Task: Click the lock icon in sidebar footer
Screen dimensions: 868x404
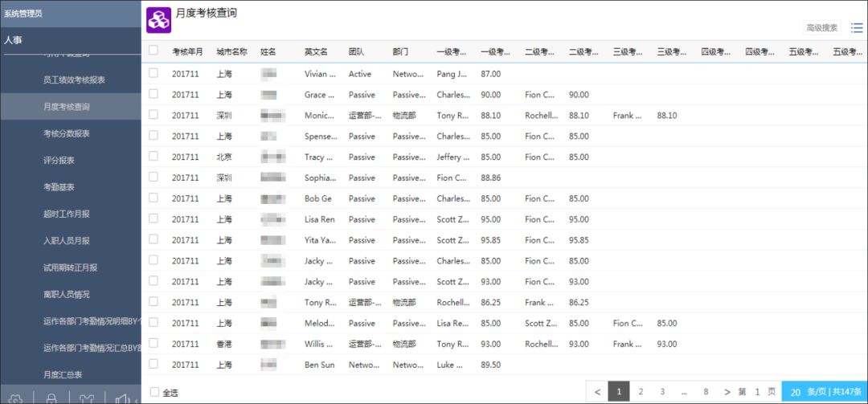Action: [51, 398]
